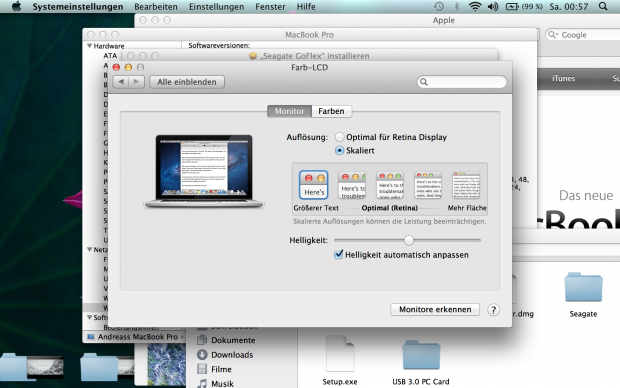Choose Optimal für Retina Display radio button
The width and height of the screenshot is (620, 388).
pos(339,137)
